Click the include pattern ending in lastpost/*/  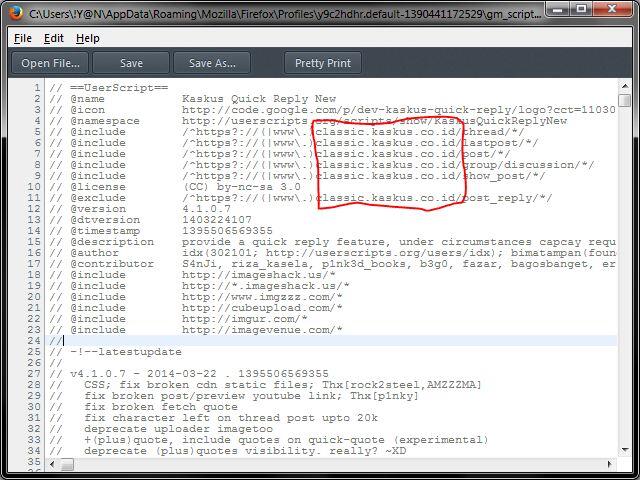pos(360,143)
